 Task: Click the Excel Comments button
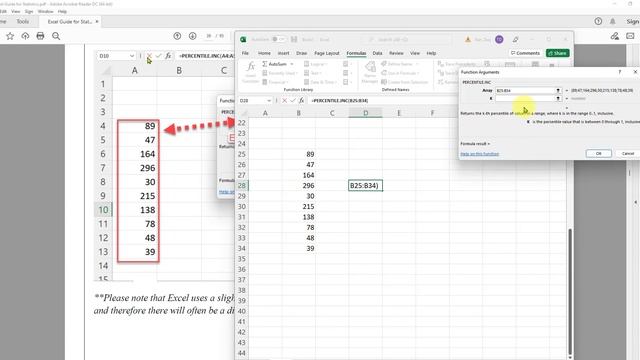tap(525, 53)
